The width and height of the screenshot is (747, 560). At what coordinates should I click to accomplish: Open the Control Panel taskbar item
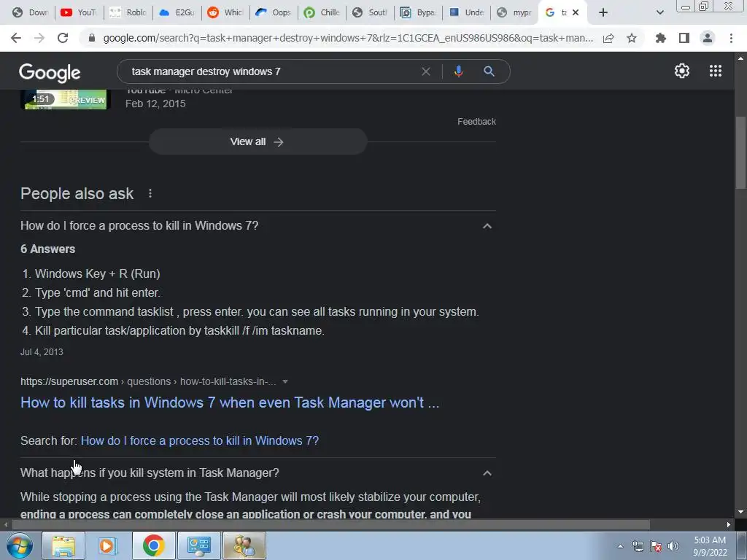tap(198, 545)
